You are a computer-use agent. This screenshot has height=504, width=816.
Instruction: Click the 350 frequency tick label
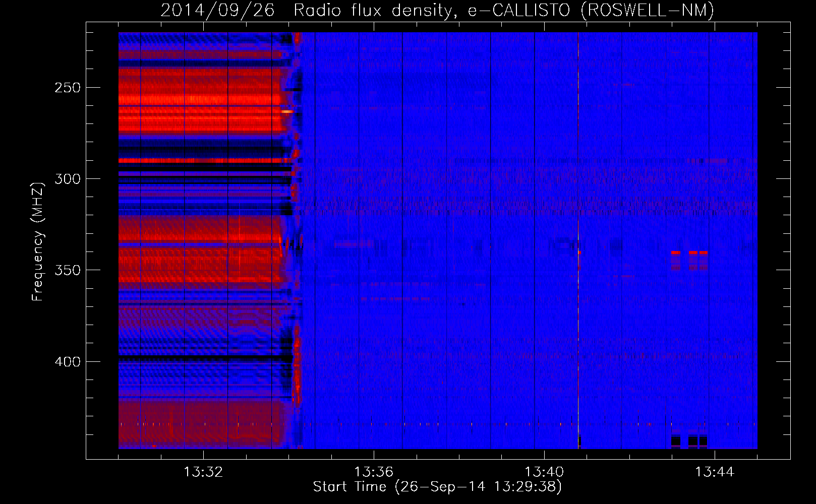pos(68,270)
